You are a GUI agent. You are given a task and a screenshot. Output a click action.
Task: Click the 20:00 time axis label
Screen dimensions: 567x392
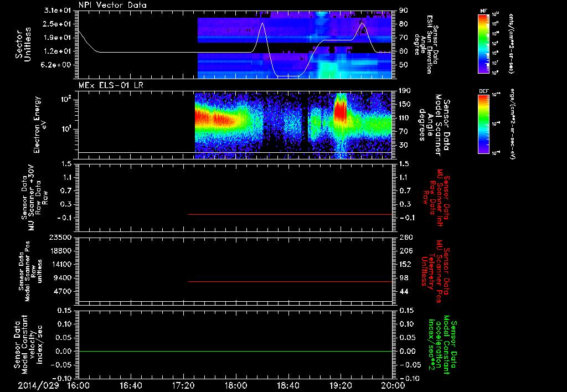coord(393,385)
